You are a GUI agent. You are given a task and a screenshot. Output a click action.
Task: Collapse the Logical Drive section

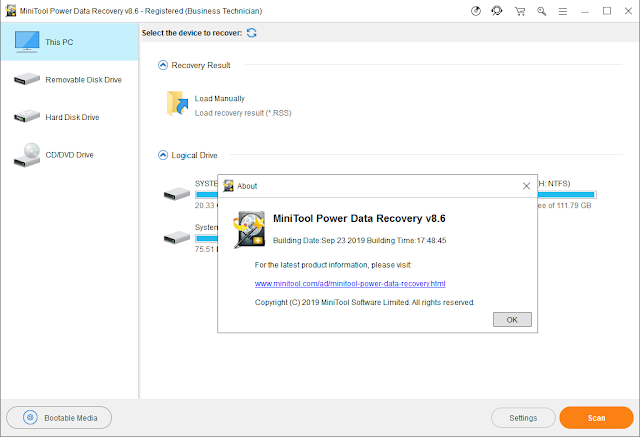coord(163,155)
